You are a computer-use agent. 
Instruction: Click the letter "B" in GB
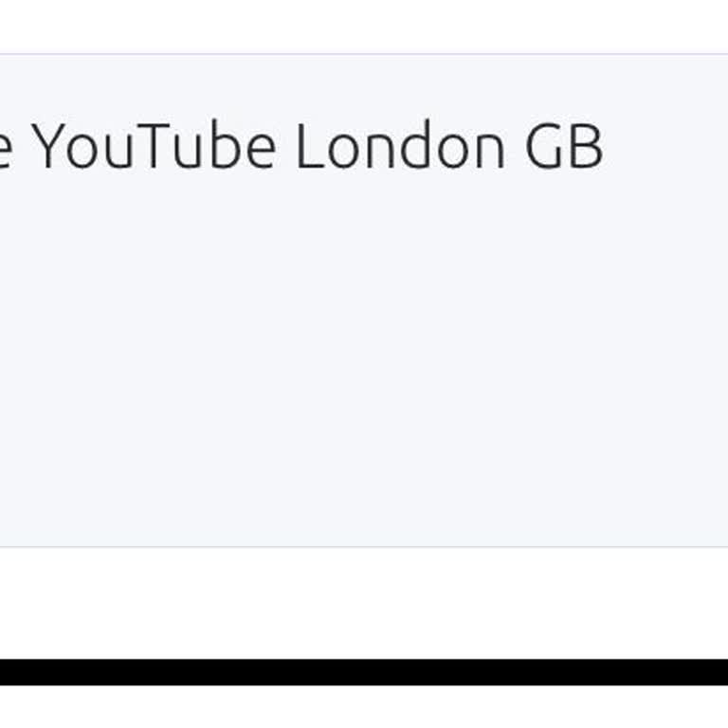tap(587, 148)
